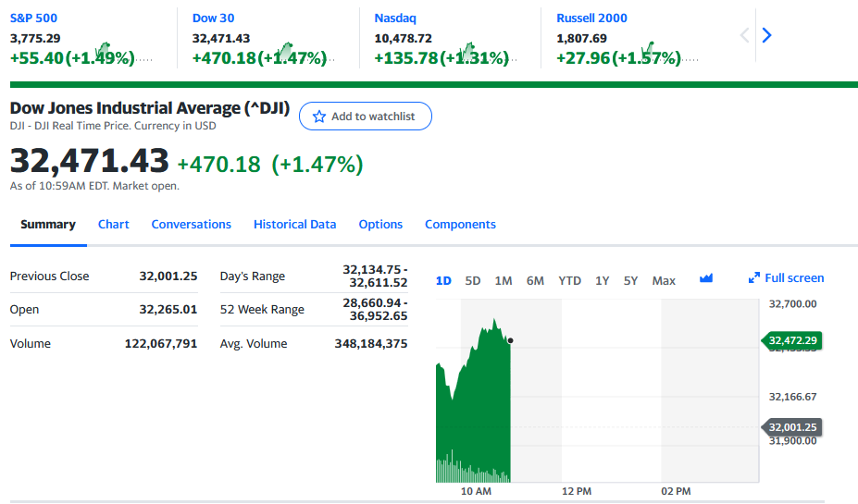The image size is (858, 504).
Task: Open the chart in Full screen
Action: (786, 277)
